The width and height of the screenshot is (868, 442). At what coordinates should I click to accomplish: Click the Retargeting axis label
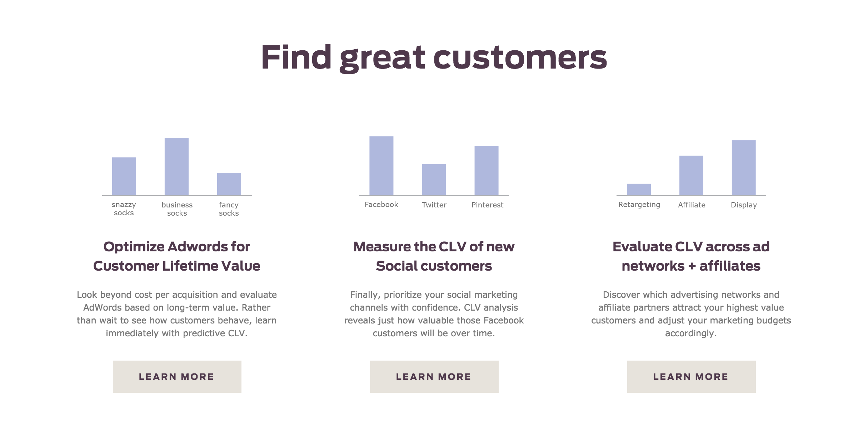point(639,205)
